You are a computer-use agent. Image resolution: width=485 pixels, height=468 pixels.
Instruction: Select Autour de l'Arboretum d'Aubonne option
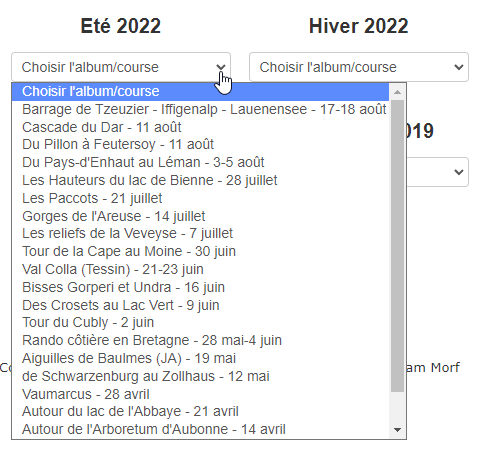point(200,430)
